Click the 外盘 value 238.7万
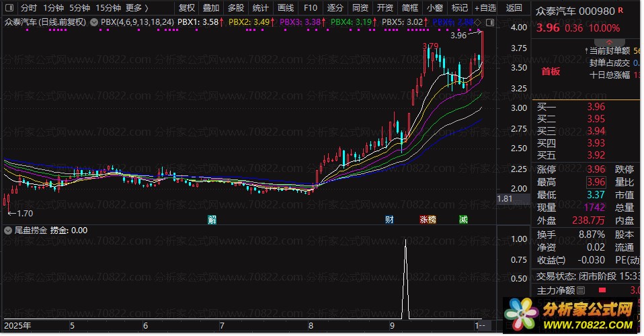Viewport: 644px width, 336px height. coord(589,220)
